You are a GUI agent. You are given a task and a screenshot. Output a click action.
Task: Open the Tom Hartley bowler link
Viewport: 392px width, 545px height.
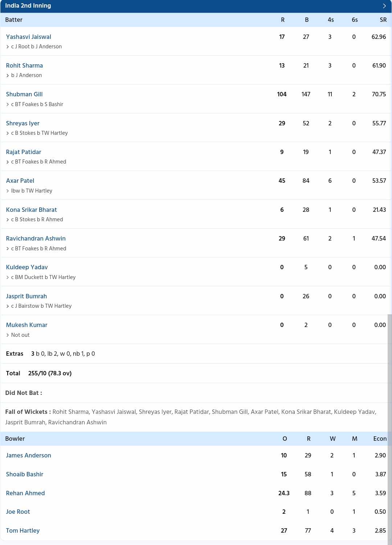point(23,530)
